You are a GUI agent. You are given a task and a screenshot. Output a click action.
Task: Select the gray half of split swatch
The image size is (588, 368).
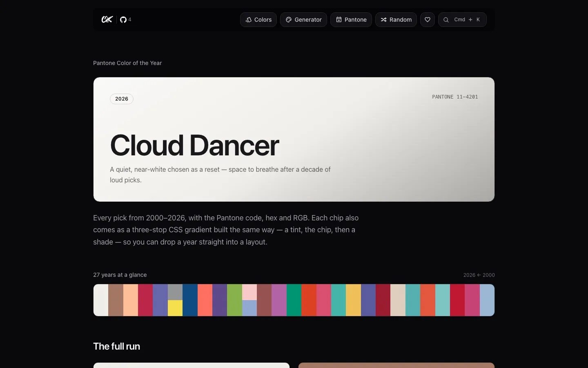coord(175,292)
